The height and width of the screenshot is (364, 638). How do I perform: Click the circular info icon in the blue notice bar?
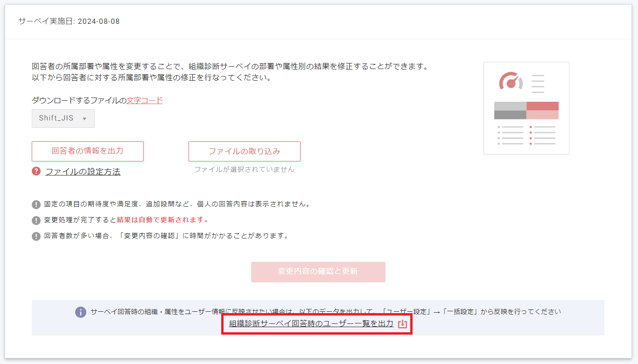80,312
